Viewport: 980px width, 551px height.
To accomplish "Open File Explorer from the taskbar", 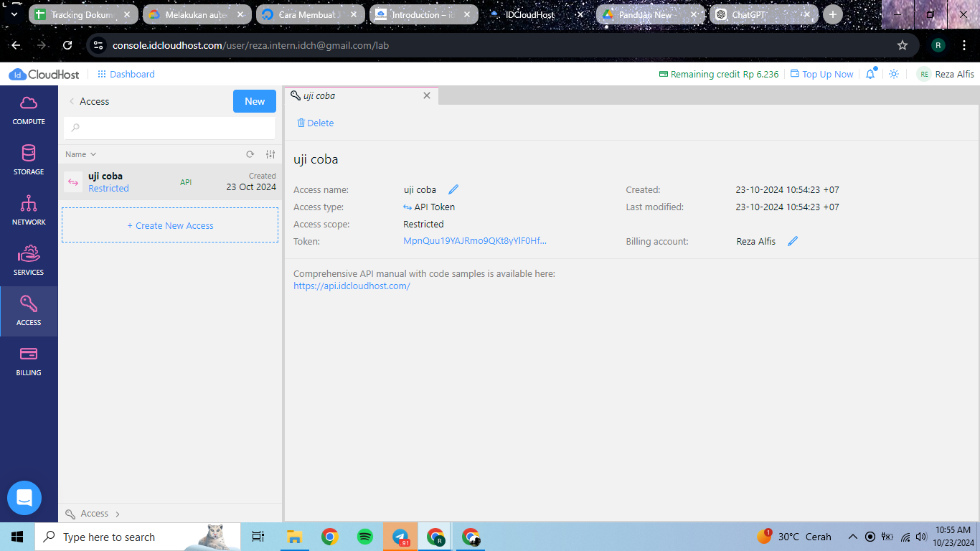I will pyautogui.click(x=294, y=537).
